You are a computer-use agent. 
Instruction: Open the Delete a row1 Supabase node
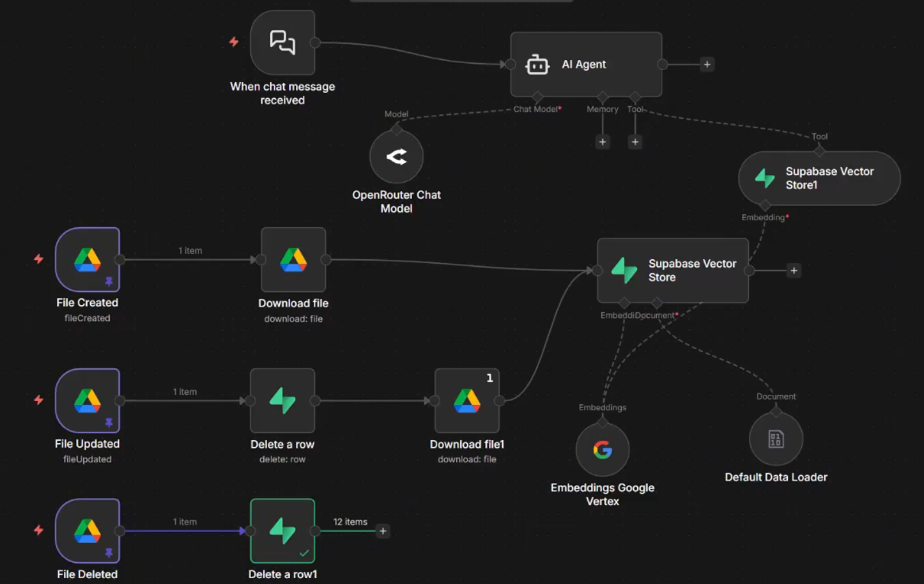point(283,531)
